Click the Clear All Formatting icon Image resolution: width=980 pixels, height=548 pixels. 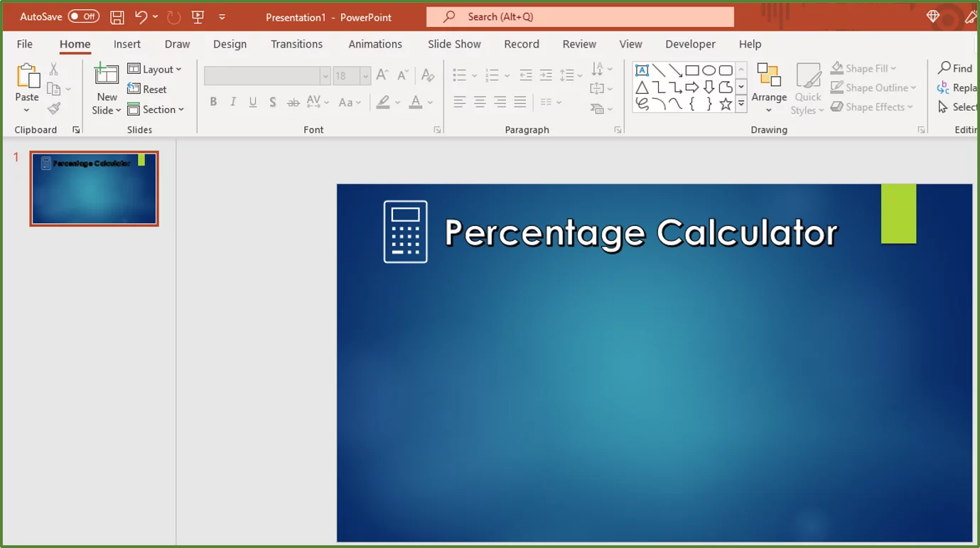pos(427,75)
